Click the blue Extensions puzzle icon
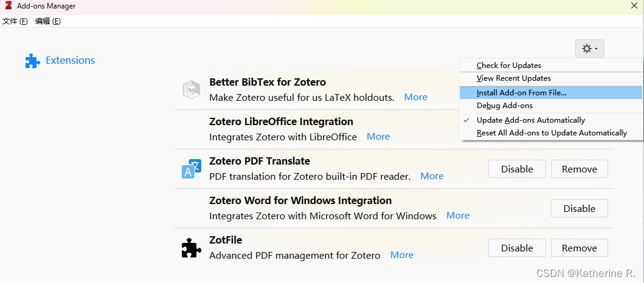644x283 pixels. point(32,61)
